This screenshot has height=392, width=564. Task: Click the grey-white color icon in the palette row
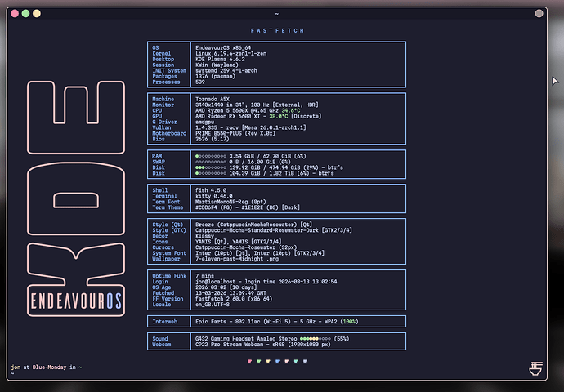point(305,362)
